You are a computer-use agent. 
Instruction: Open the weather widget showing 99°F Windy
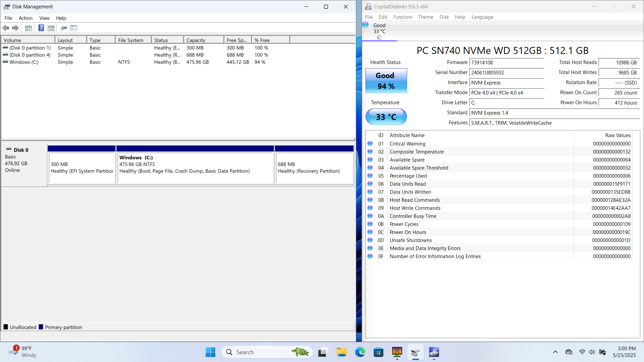(22, 352)
